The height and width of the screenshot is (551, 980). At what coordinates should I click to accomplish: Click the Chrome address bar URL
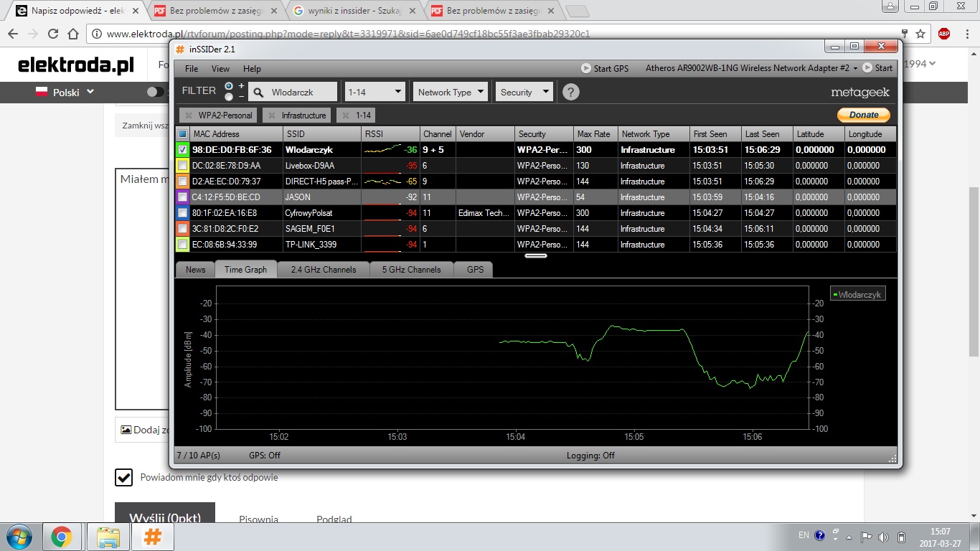348,34
